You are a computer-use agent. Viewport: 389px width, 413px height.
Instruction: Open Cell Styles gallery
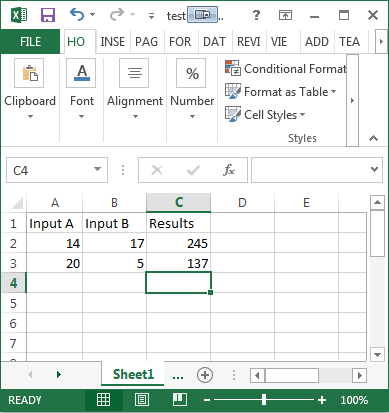tap(265, 115)
